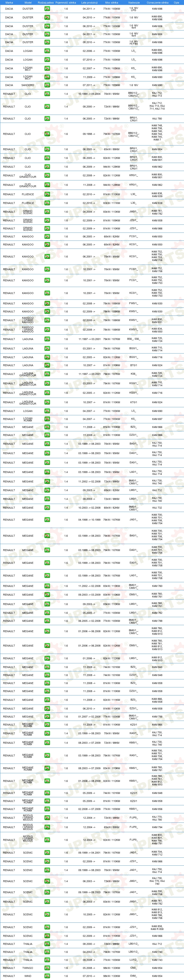
Task: Select "82kW / 111KM" in the Fluence row
Action: click(x=112, y=203)
